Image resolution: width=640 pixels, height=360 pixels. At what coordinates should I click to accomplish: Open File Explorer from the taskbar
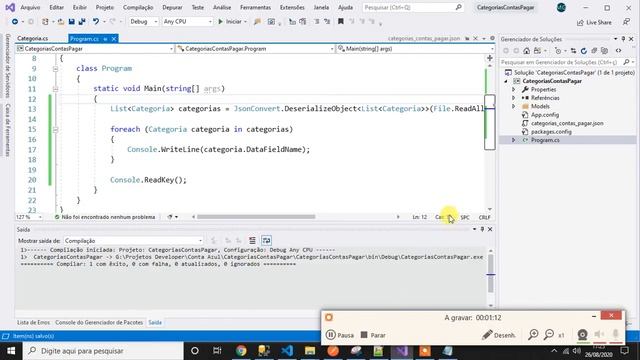[x=310, y=351]
